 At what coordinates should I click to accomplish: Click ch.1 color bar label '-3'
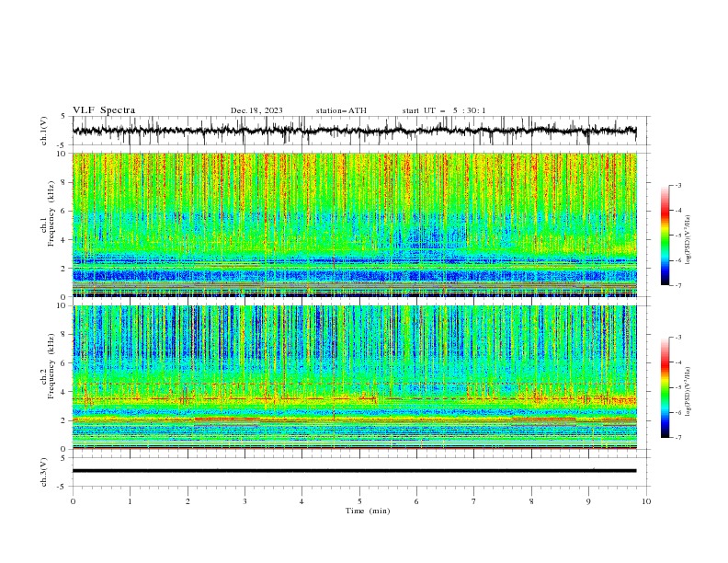pos(677,185)
